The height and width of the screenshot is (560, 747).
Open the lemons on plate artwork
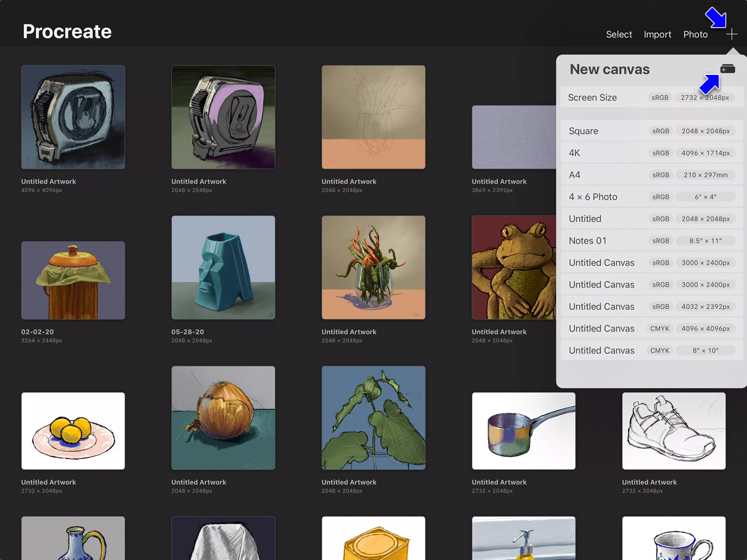(73, 431)
